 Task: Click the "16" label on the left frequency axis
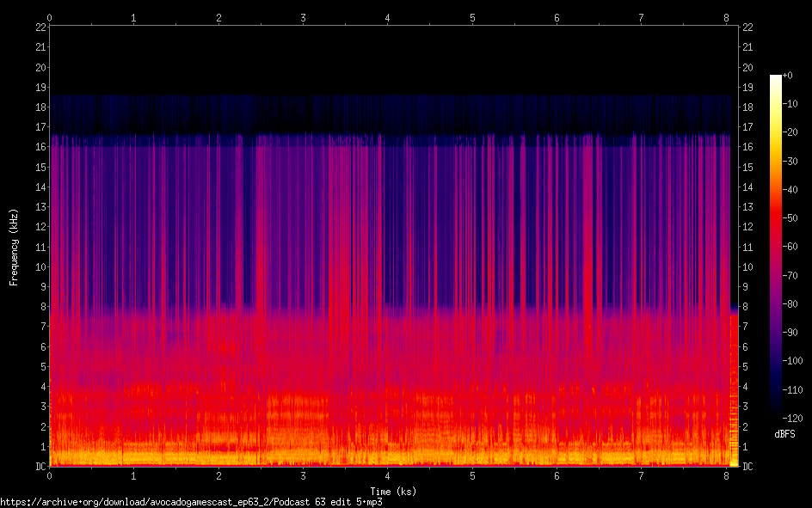41,147
